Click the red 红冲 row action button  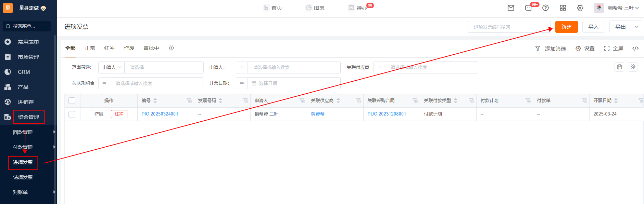(119, 114)
